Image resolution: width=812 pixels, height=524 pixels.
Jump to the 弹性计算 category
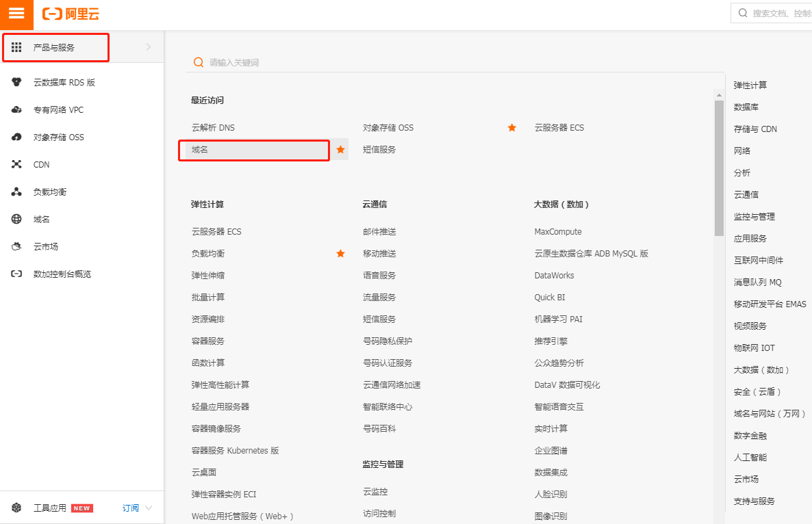[x=750, y=85]
